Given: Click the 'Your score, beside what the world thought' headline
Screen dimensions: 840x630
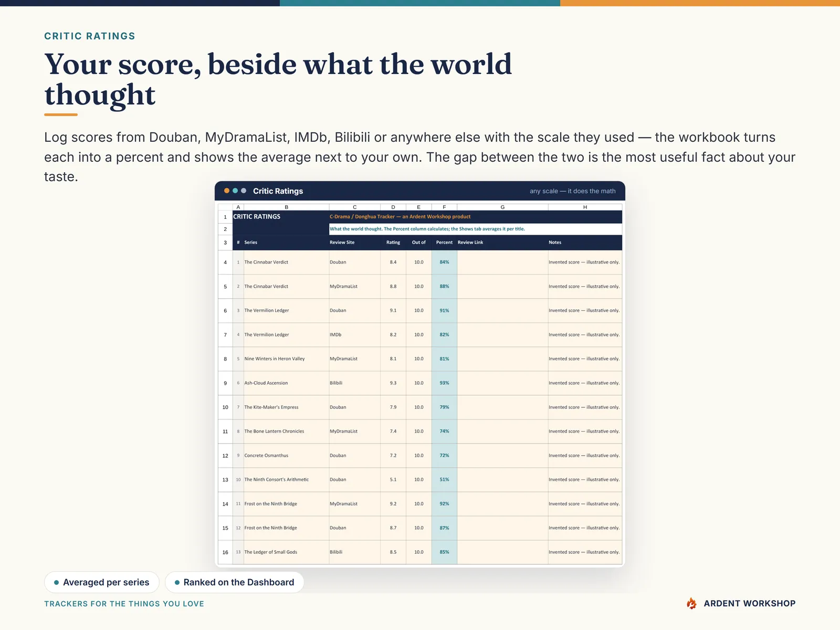Looking at the screenshot, I should (x=278, y=79).
